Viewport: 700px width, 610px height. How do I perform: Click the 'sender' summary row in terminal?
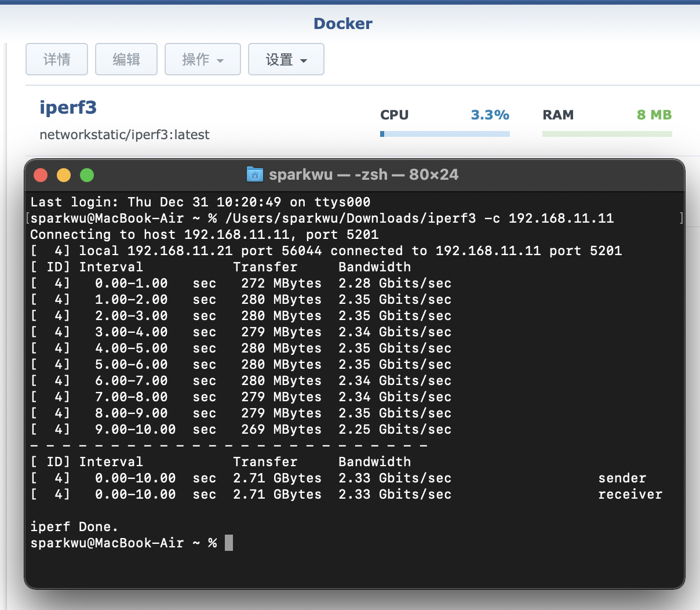622,478
